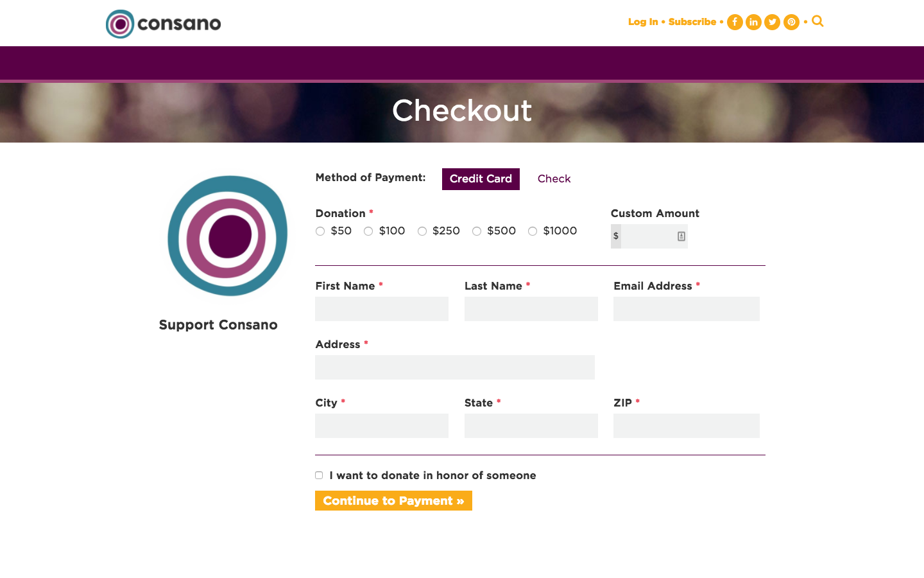Open Consano's Facebook page icon
Viewport: 924px width, 578px height.
[735, 22]
